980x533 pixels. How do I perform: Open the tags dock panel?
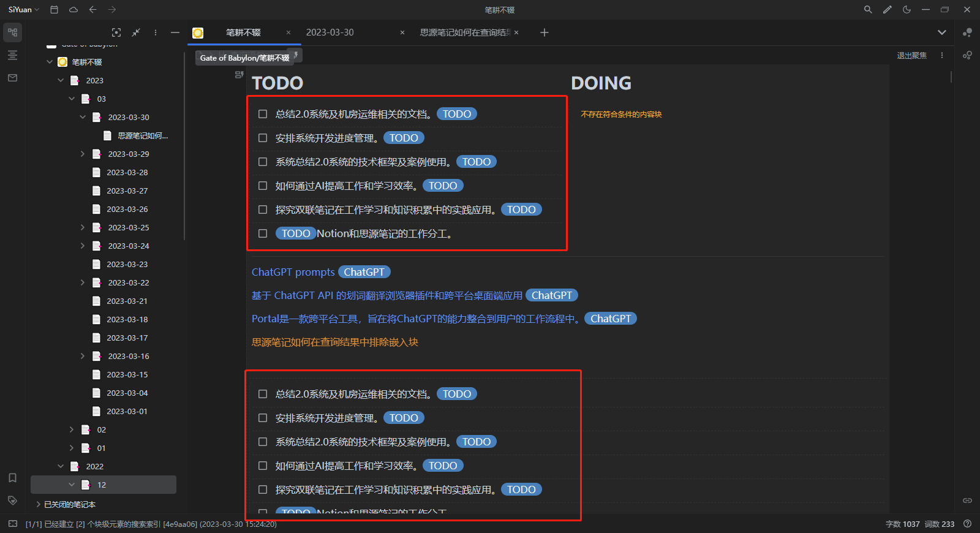click(12, 501)
